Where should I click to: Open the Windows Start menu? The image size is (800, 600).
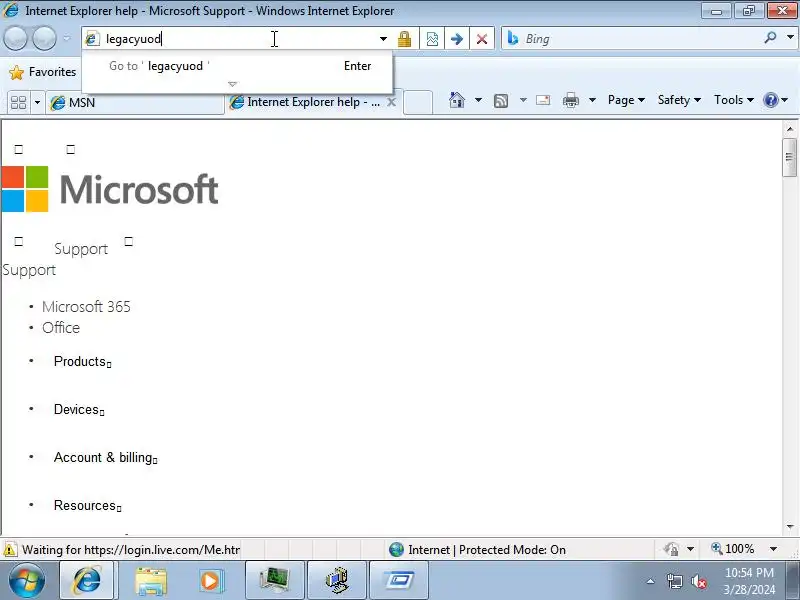click(27, 580)
